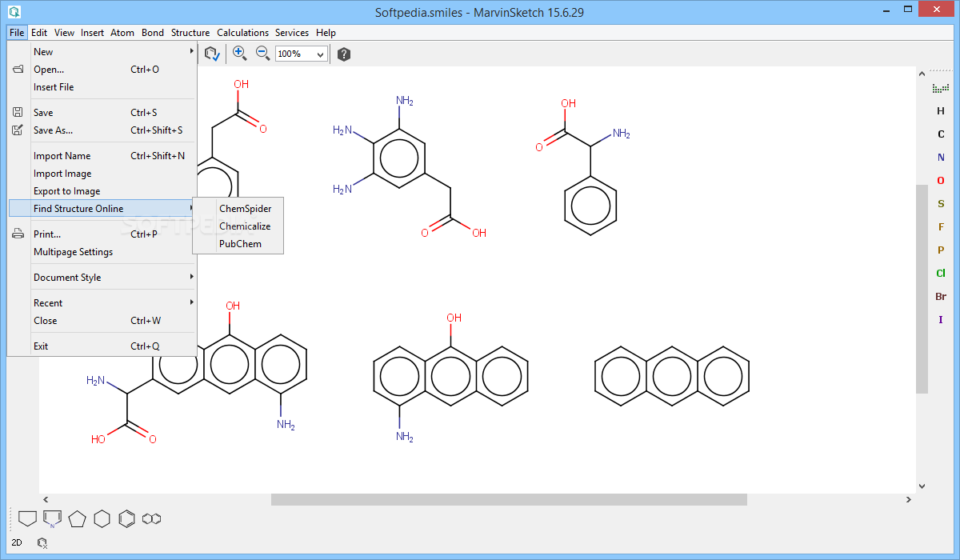The width and height of the screenshot is (960, 560).
Task: Expand Find Structure Online submenu
Action: (x=102, y=209)
